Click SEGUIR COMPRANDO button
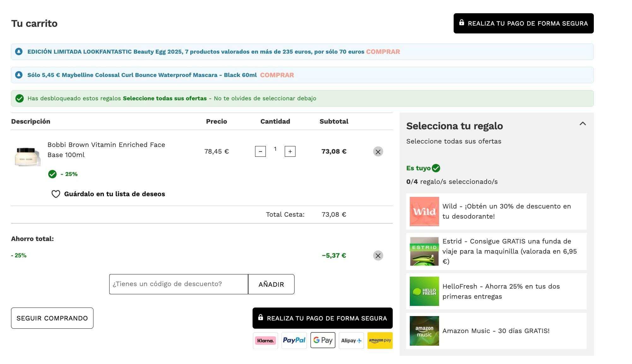 tap(52, 318)
